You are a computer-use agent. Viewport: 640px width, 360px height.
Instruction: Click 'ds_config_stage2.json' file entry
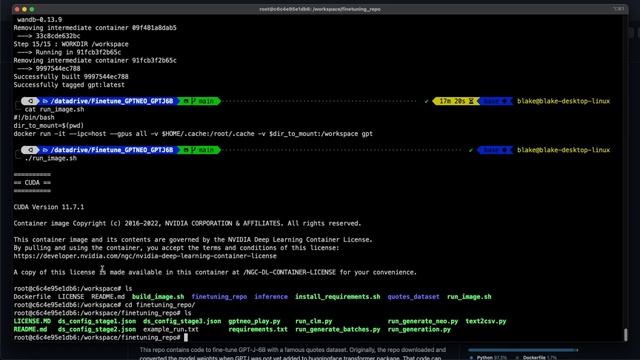point(97,329)
